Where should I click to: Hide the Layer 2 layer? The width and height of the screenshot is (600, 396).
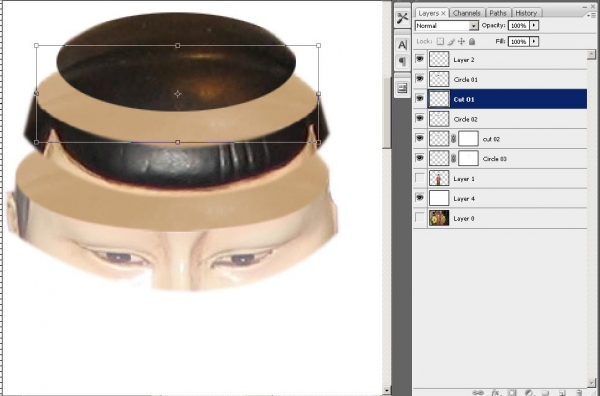(420, 59)
